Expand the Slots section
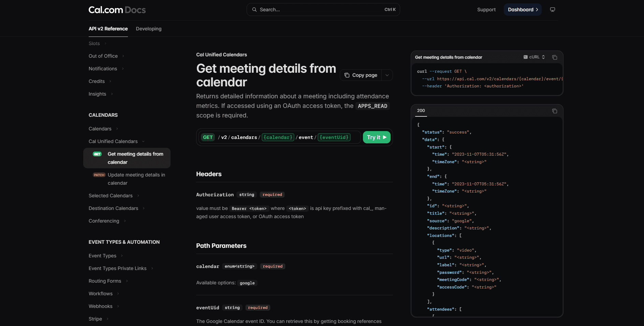 98,43
